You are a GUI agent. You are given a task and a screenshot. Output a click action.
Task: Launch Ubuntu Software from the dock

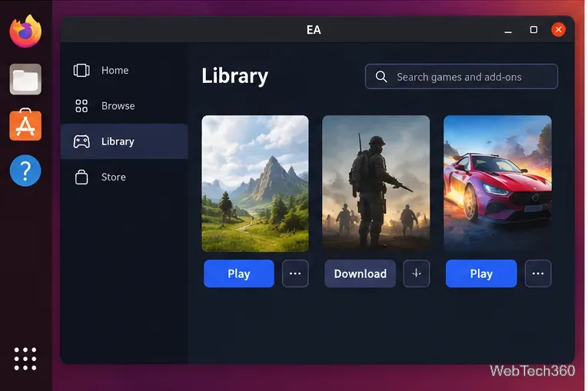click(25, 124)
